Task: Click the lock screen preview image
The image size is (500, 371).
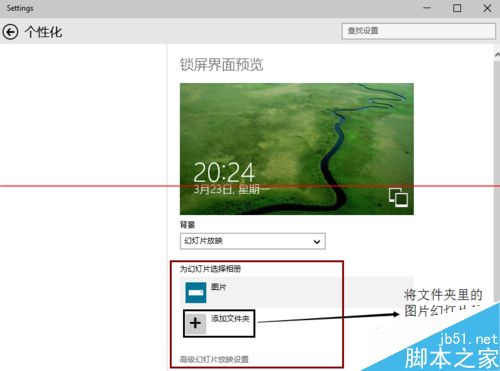Action: tap(297, 149)
